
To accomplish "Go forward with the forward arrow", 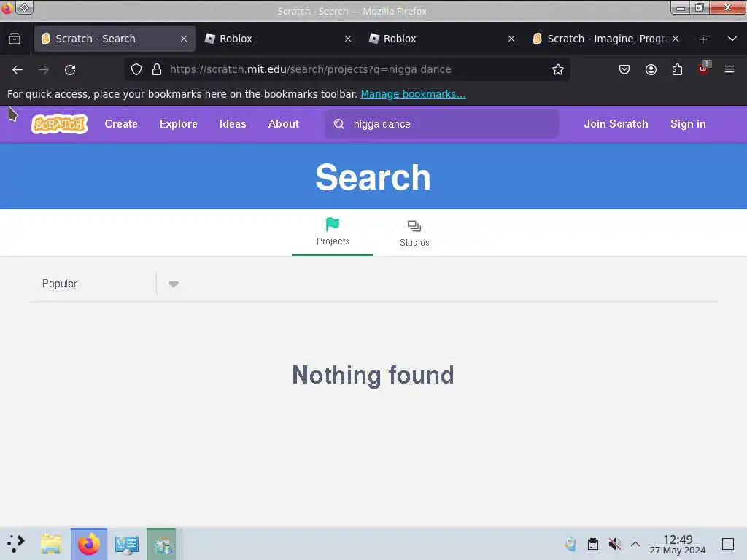I will (x=44, y=70).
